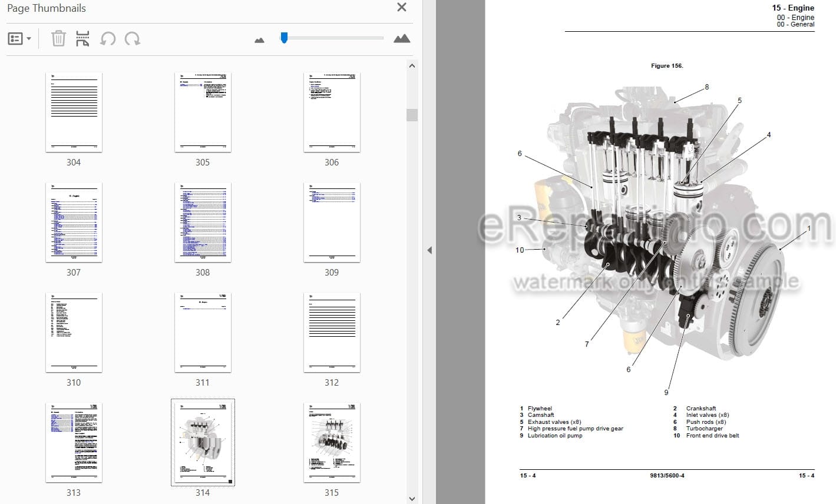Click the page label 307
The width and height of the screenshot is (836, 504).
point(74,273)
